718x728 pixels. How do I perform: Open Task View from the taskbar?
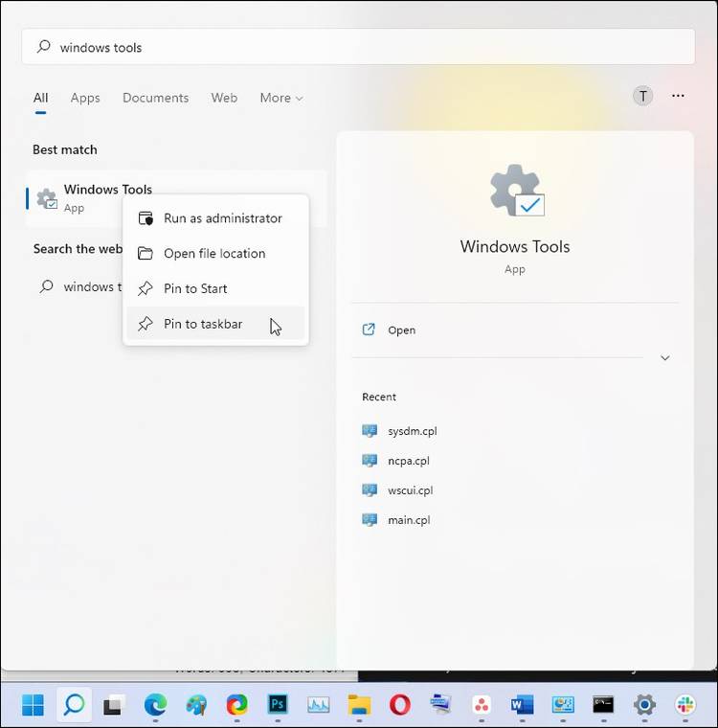click(x=114, y=705)
